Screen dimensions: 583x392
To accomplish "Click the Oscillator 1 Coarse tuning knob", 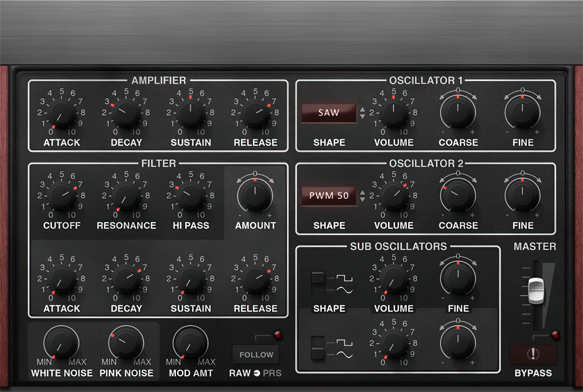I will tap(458, 112).
